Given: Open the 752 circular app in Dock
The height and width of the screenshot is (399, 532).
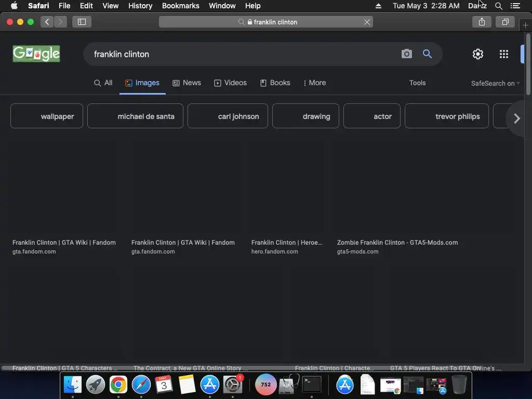Looking at the screenshot, I should pyautogui.click(x=265, y=384).
